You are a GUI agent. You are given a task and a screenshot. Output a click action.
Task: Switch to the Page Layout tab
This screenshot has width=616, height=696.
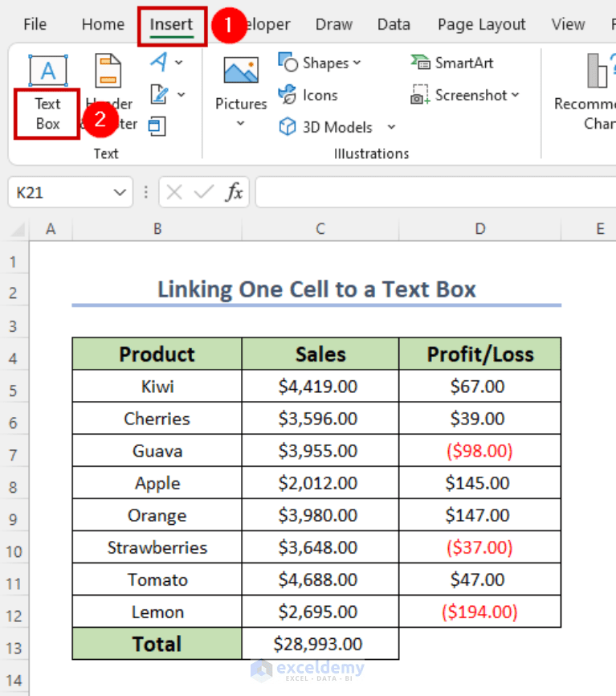click(x=481, y=24)
